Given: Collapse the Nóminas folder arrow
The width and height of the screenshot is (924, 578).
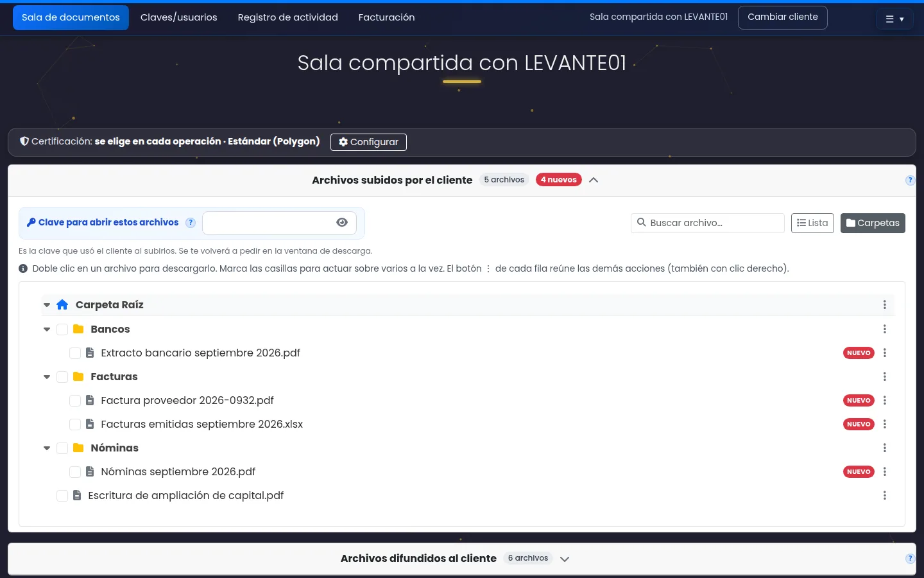Looking at the screenshot, I should click(47, 448).
